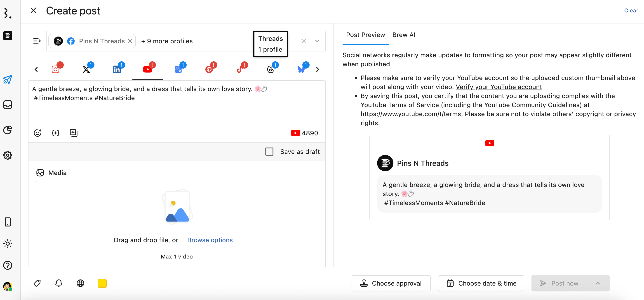Open the emoji picker icon
The width and height of the screenshot is (644, 300).
[x=38, y=133]
